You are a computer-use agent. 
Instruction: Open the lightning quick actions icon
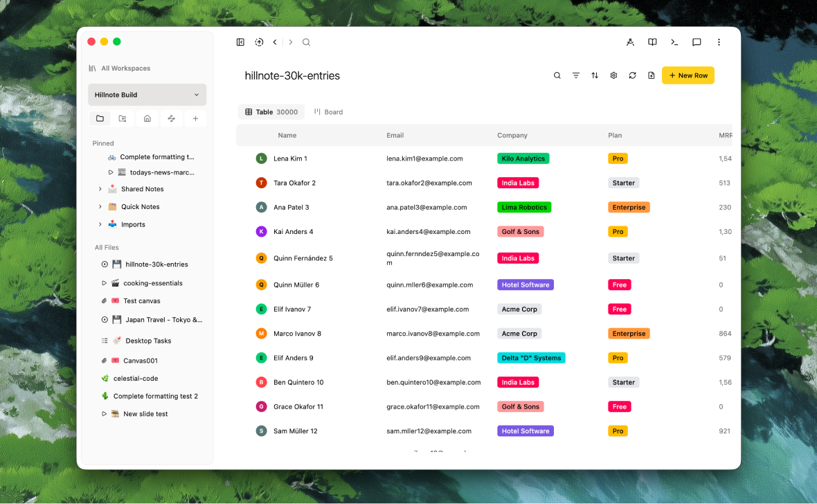click(x=172, y=119)
